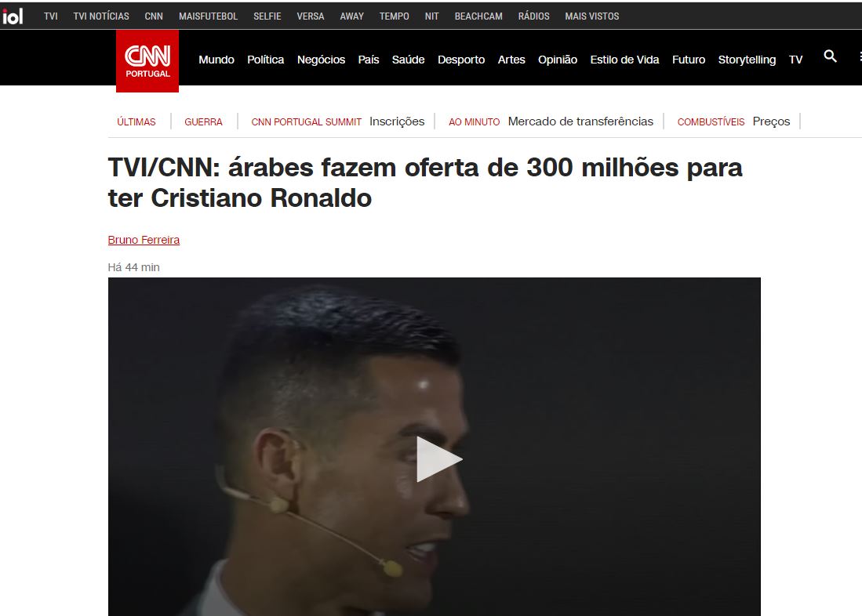
Task: Open ÚLTIMAS news link
Action: tap(136, 122)
